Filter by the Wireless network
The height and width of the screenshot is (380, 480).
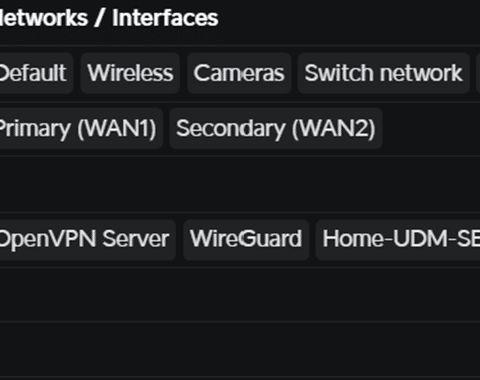click(x=130, y=73)
